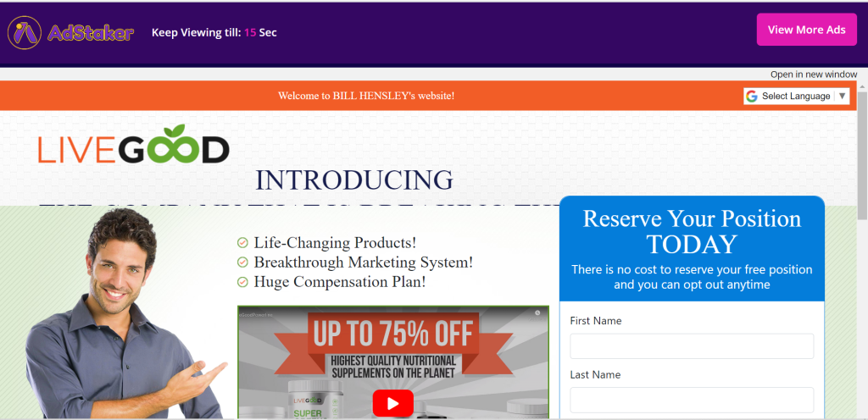Click the LiveGood logo
Viewport: 868px width, 420px height.
point(133,145)
